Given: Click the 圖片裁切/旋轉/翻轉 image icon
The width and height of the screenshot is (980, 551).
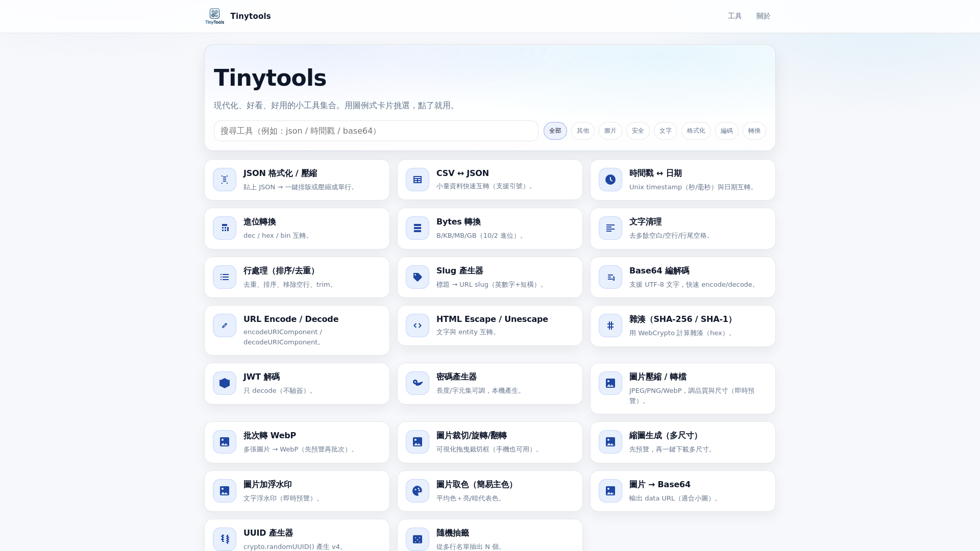Looking at the screenshot, I should coord(418,442).
